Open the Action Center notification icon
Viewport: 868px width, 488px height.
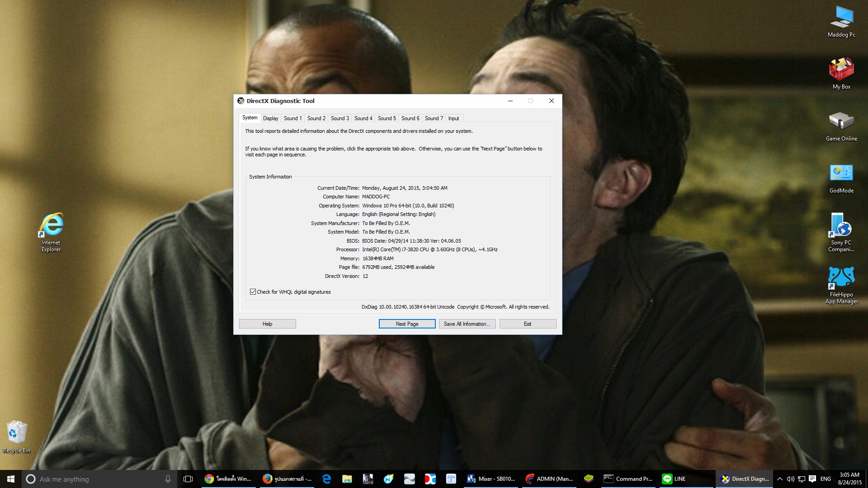coord(812,479)
